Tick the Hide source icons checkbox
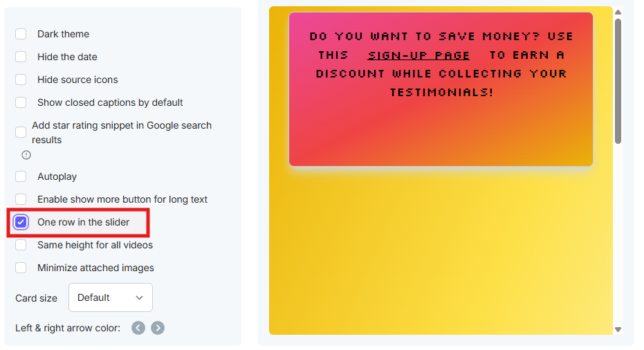This screenshot has width=644, height=350. pos(21,80)
